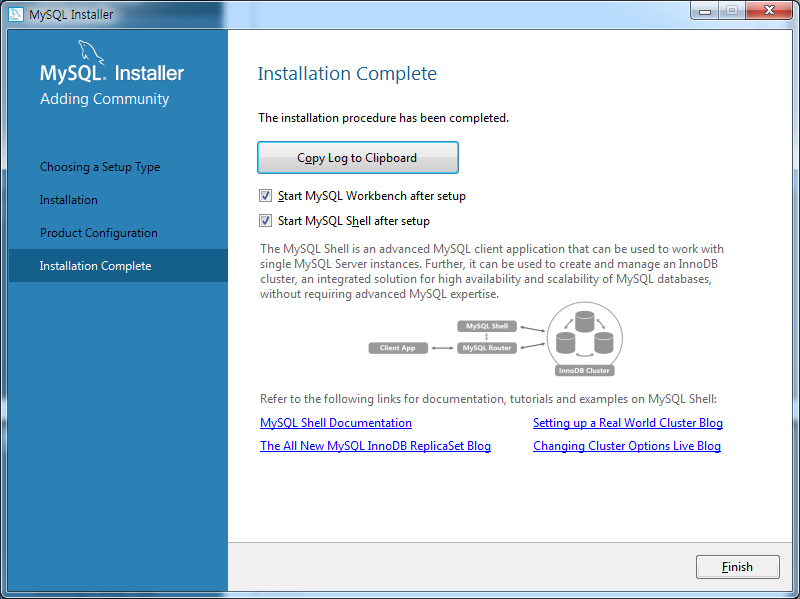Click the InnoDB Cluster diagram label
The width and height of the screenshot is (800, 599).
(584, 370)
